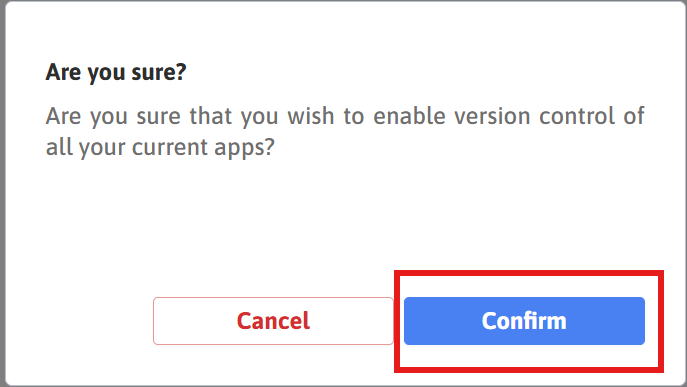Screen dimensions: 687x387
Task: Dismiss the dialog using Cancel
Action: pyautogui.click(x=273, y=321)
